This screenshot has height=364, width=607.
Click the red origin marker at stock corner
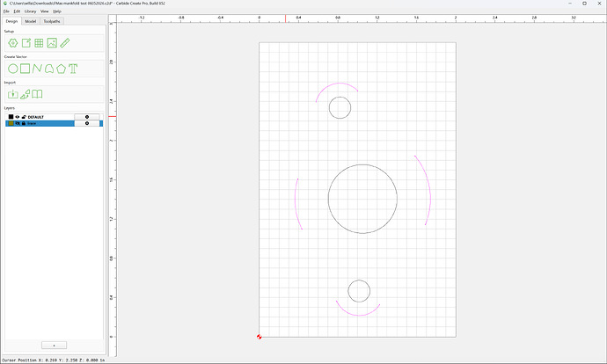pos(259,337)
